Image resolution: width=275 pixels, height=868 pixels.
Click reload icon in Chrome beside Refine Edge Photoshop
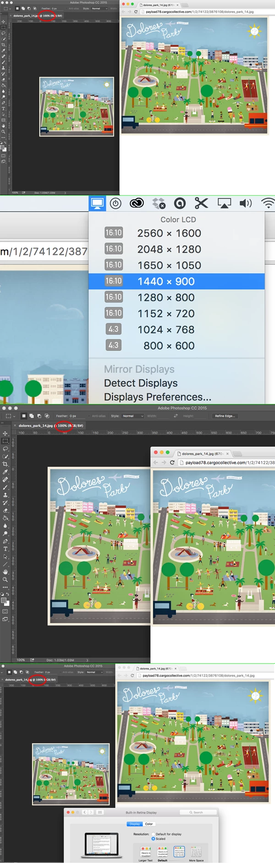[x=172, y=463]
